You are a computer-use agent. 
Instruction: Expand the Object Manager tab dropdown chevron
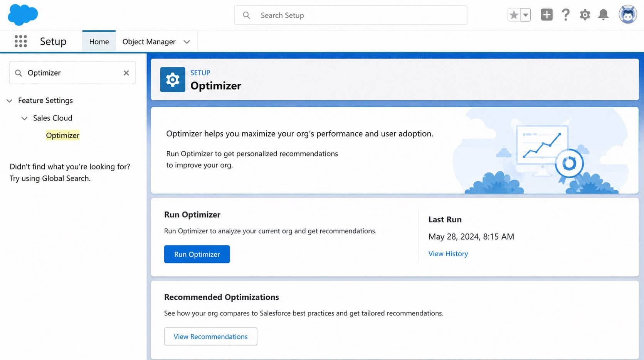coord(187,42)
